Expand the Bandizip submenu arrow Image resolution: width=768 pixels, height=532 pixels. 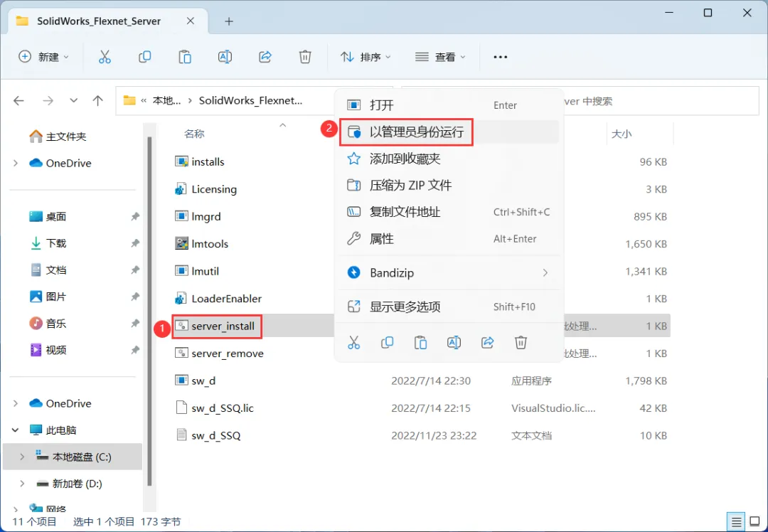545,272
